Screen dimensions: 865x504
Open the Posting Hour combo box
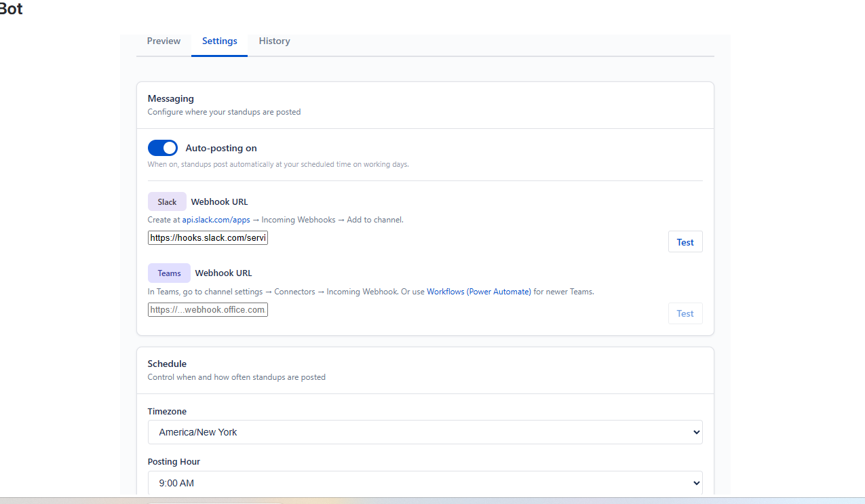[425, 482]
